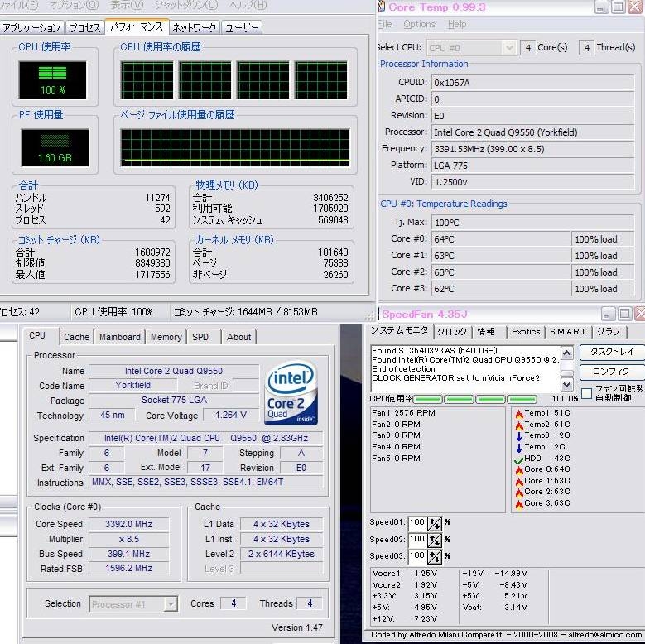This screenshot has width=645, height=644.
Task: Click the flame icon next to Temp1 in SpeedFan
Action: click(519, 414)
